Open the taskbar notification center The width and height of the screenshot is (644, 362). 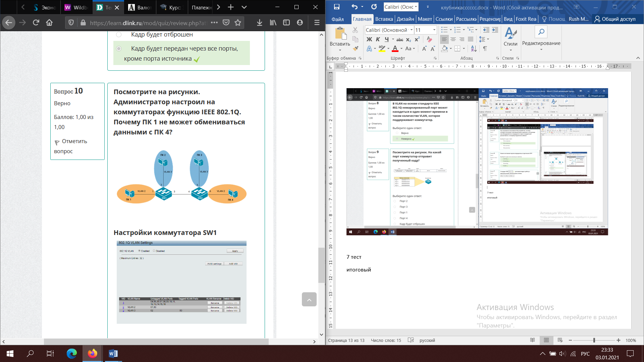click(630, 354)
